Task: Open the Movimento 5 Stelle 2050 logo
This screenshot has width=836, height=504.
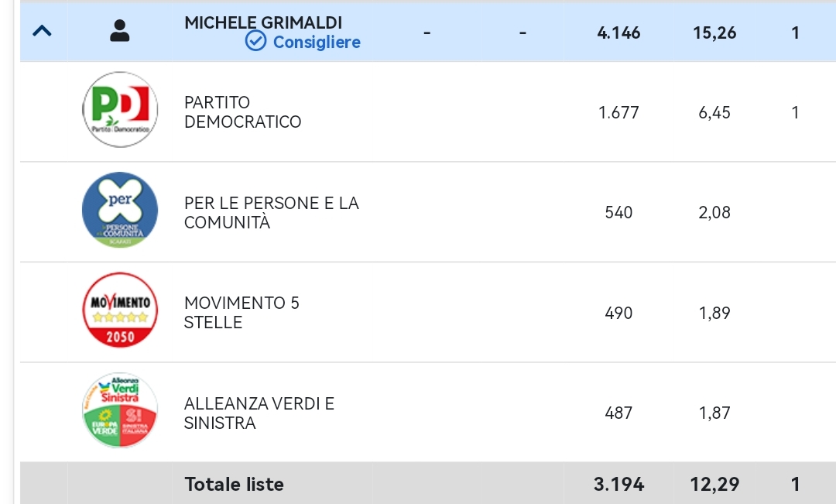Action: coord(120,310)
